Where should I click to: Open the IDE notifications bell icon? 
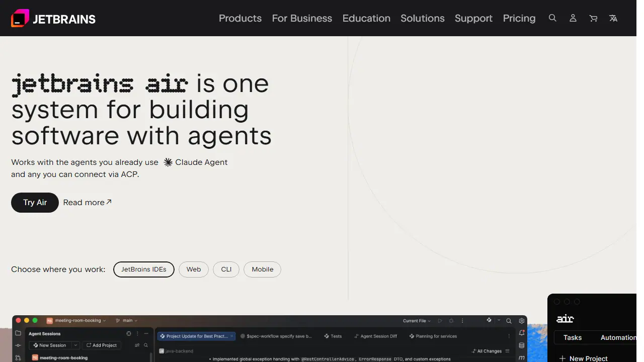tap(522, 333)
